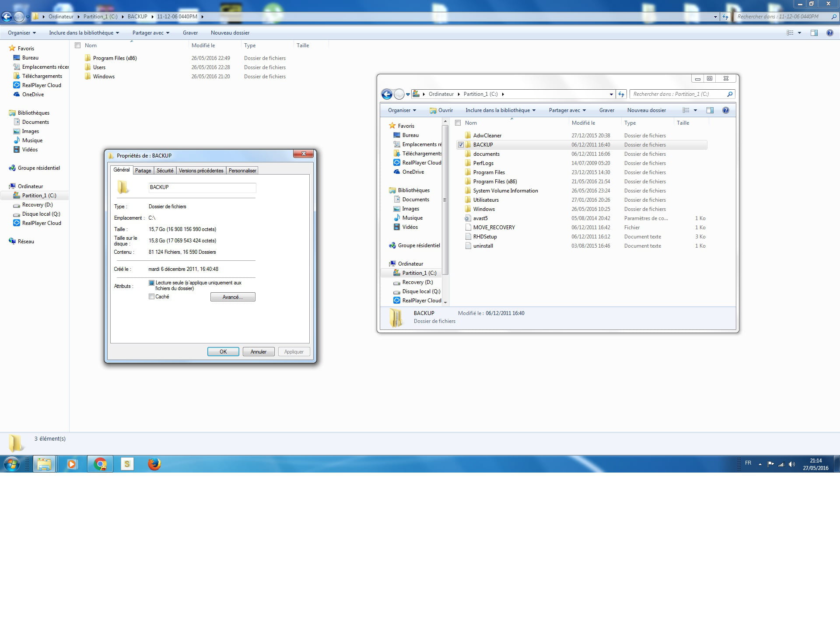This screenshot has height=620, width=840.
Task: Switch to the Sécurité tab
Action: point(165,171)
